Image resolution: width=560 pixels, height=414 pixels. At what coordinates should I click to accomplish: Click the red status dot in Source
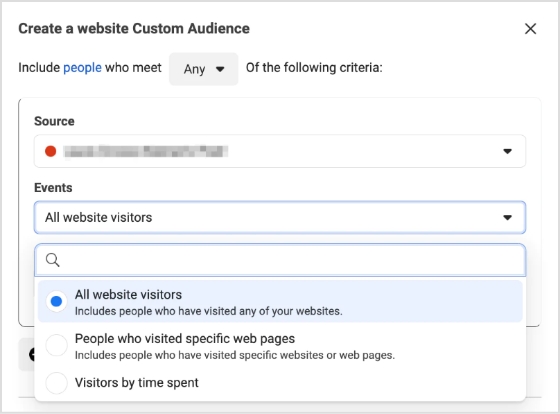(51, 151)
